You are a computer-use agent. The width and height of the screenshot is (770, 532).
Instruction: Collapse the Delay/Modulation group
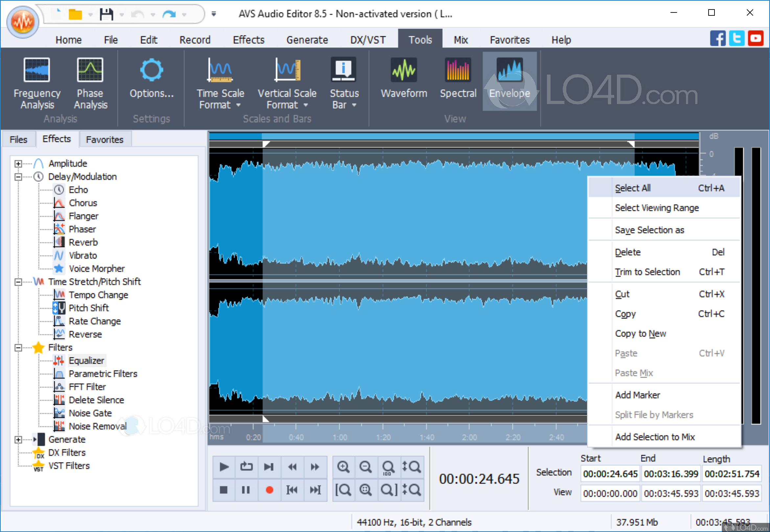tap(18, 176)
